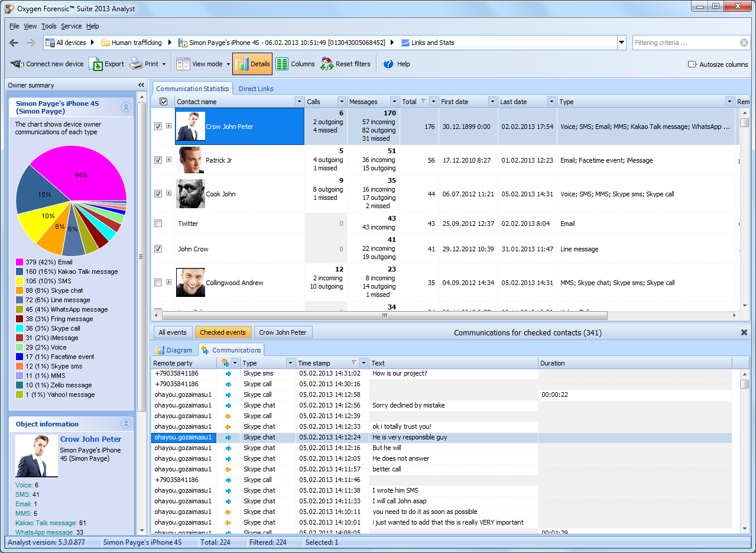Open the File menu
This screenshot has width=756, height=553.
pyautogui.click(x=14, y=26)
